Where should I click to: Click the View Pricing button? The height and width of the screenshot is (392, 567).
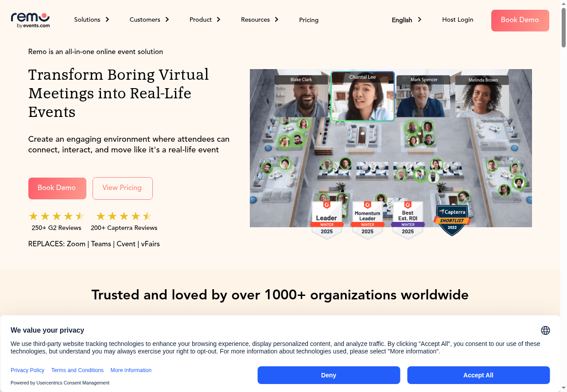123,188
